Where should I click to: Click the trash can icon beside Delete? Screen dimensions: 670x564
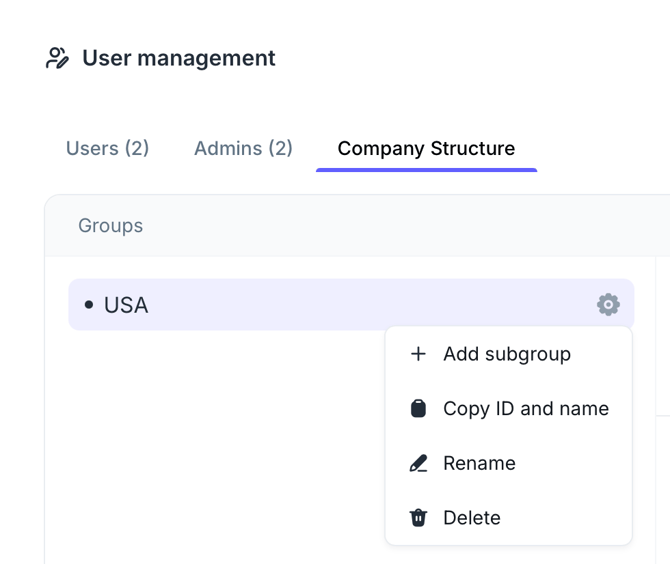(418, 518)
